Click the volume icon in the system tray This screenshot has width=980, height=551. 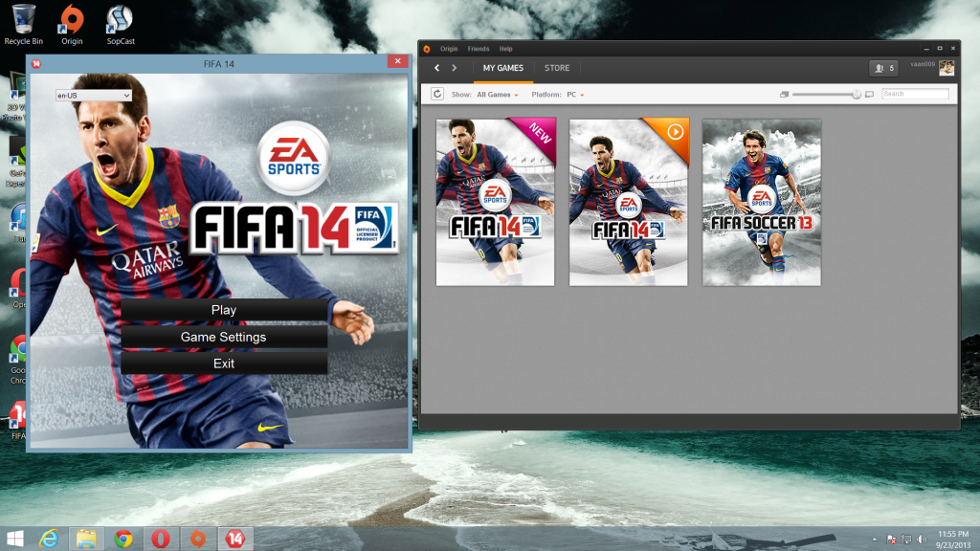922,540
